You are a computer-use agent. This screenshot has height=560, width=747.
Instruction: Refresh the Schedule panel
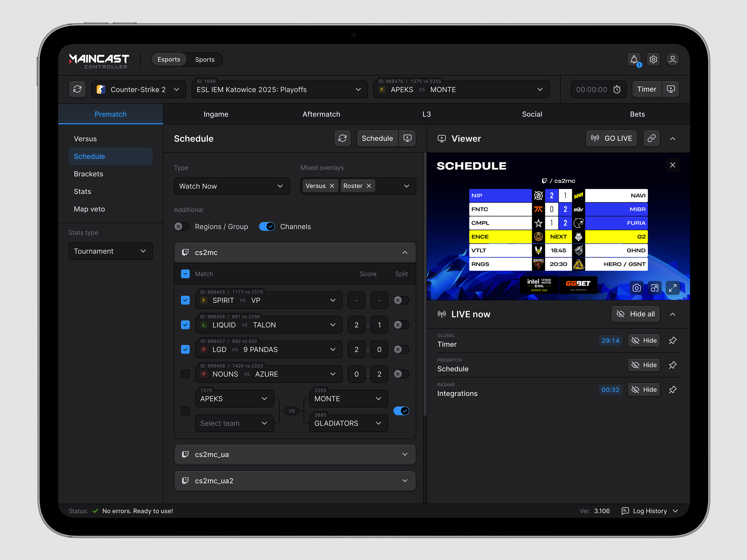coord(342,138)
